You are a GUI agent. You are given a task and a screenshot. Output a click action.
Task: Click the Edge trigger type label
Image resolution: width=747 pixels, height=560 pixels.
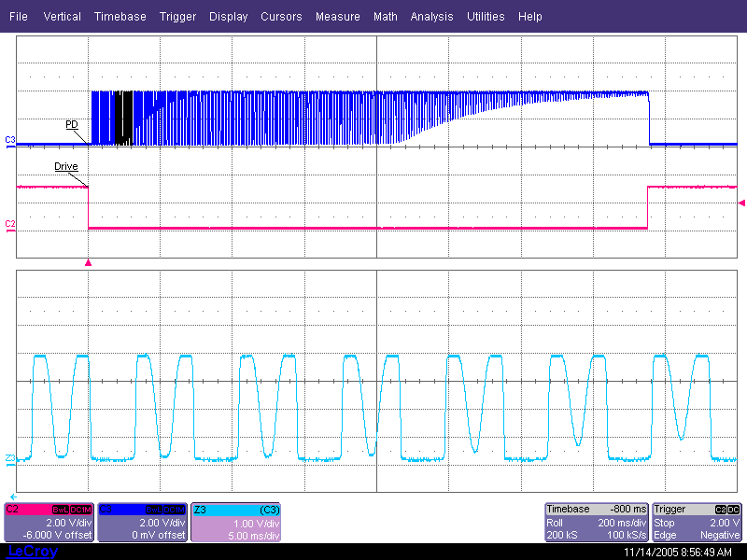(x=665, y=535)
